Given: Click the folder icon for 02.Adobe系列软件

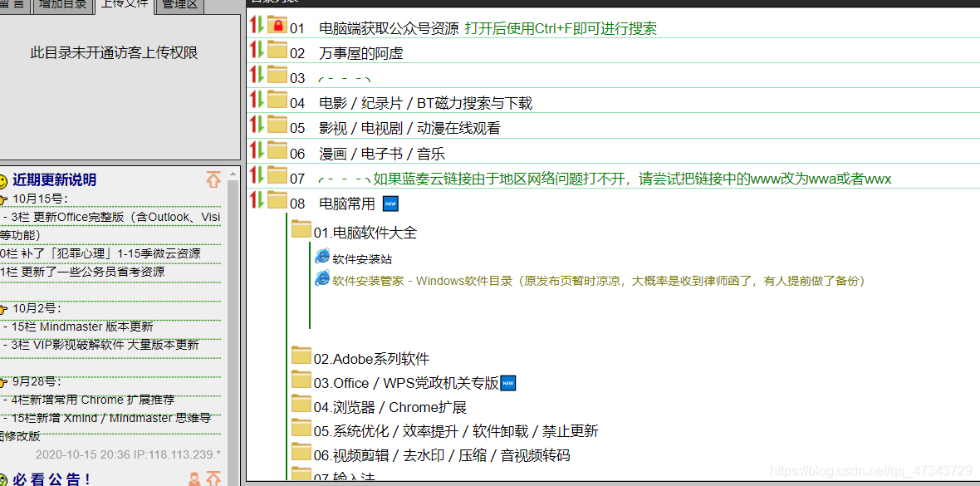Looking at the screenshot, I should click(x=301, y=356).
